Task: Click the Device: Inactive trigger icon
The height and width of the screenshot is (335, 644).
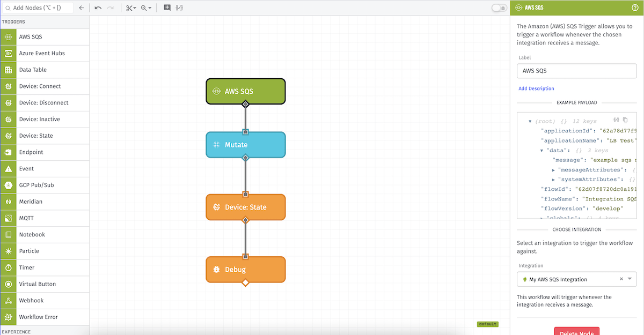Action: (x=8, y=120)
